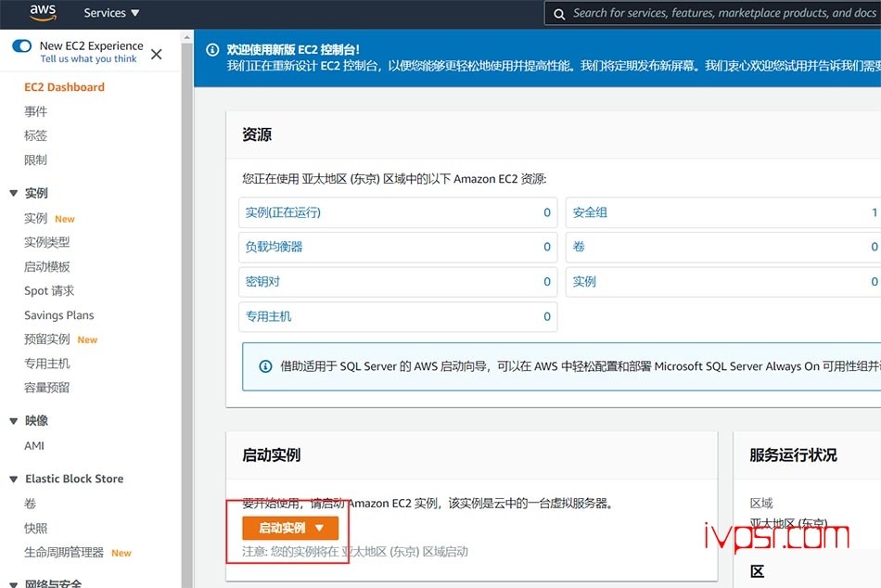This screenshot has height=588, width=881.
Task: Open 标签 in the sidebar
Action: (x=35, y=135)
